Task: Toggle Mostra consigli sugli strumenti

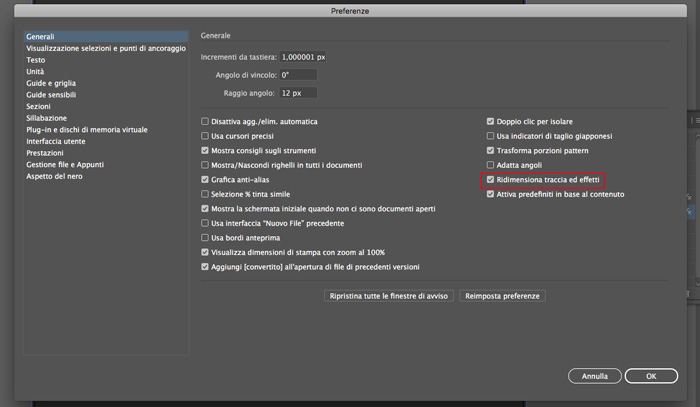Action: point(205,150)
